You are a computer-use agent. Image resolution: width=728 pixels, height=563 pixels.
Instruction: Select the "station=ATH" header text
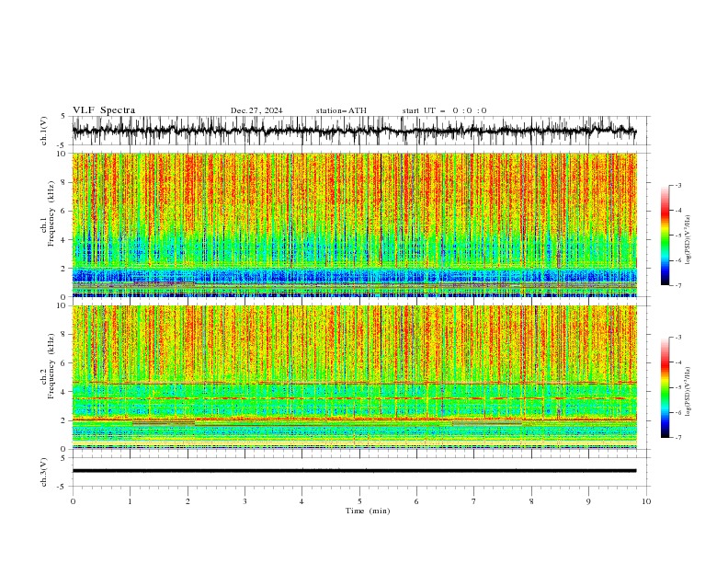click(341, 110)
